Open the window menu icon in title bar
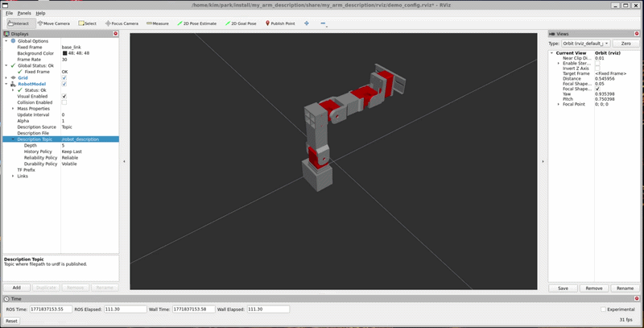The image size is (644, 328). (6, 6)
